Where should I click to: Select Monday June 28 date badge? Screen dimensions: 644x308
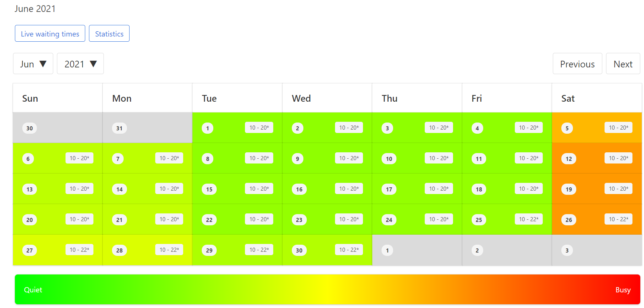[x=119, y=251]
